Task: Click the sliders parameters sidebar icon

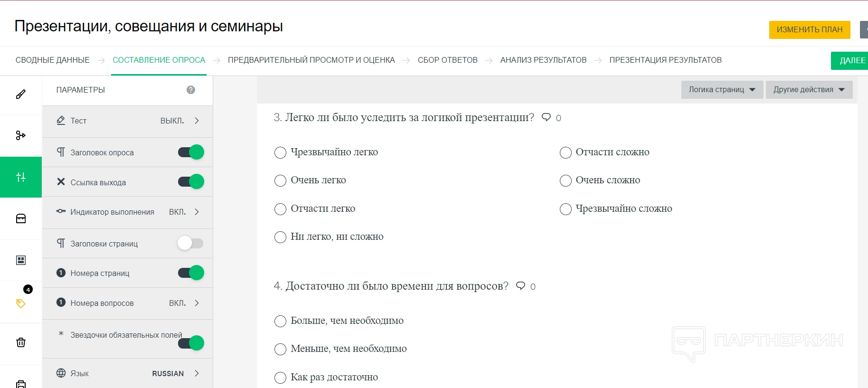Action: [x=21, y=177]
